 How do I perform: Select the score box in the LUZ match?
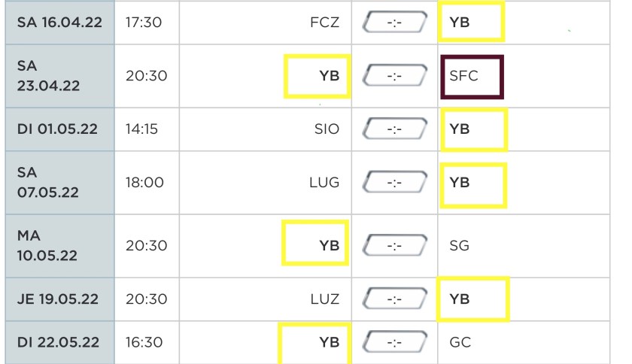pyautogui.click(x=394, y=299)
